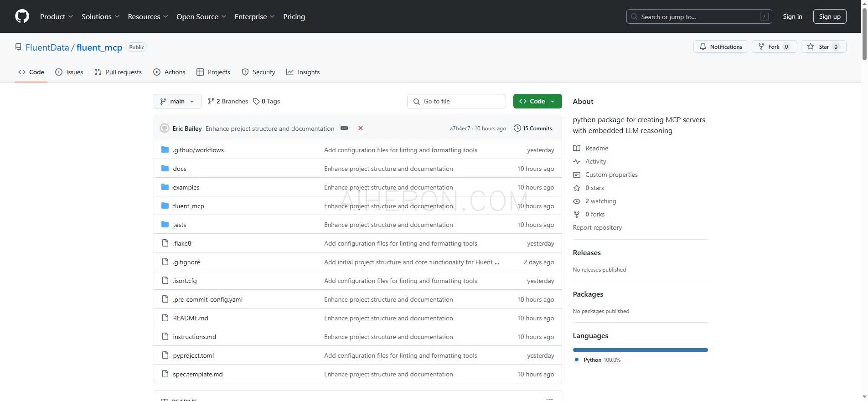The image size is (868, 401).
Task: Select the fluent_mcp folder icon
Action: coord(165,206)
